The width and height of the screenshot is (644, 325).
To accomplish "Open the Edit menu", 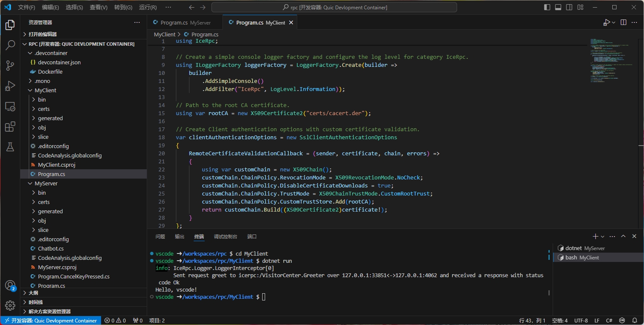I will (x=50, y=7).
